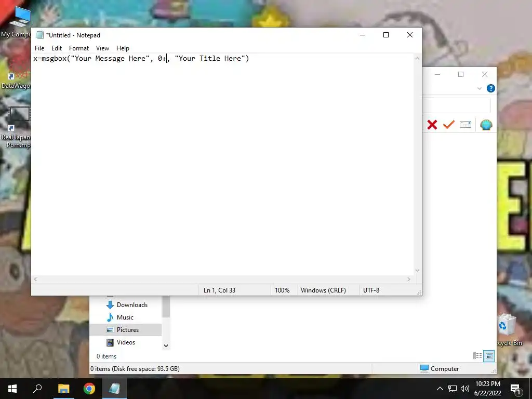Screen dimensions: 532x399
Task: Click the search field in the back window
Action: (x=456, y=105)
